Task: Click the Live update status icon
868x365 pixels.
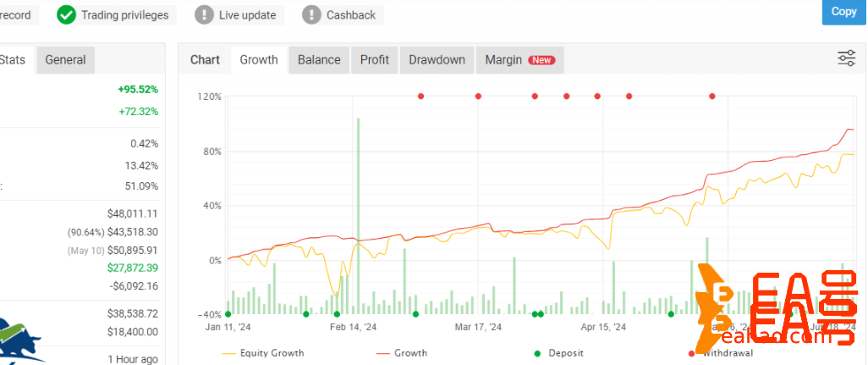Action: pos(204,14)
